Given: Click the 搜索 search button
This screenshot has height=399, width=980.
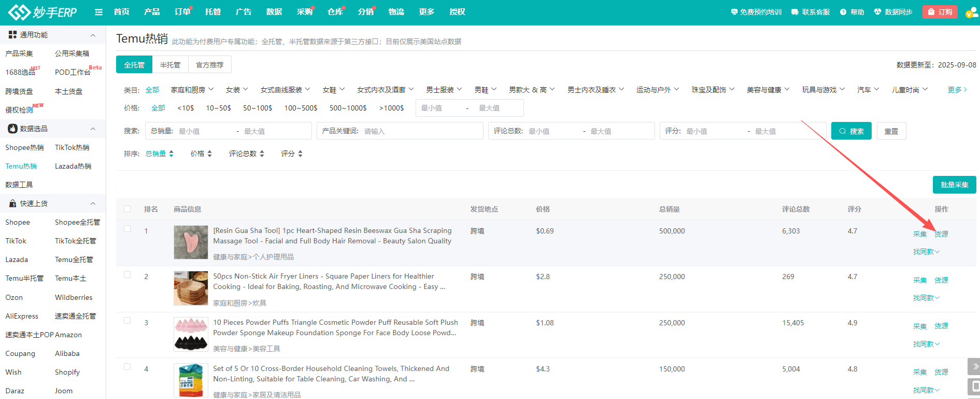Looking at the screenshot, I should point(851,131).
